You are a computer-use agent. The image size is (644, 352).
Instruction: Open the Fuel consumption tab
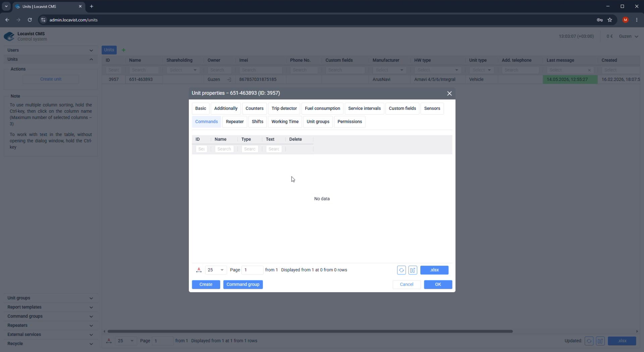(322, 108)
